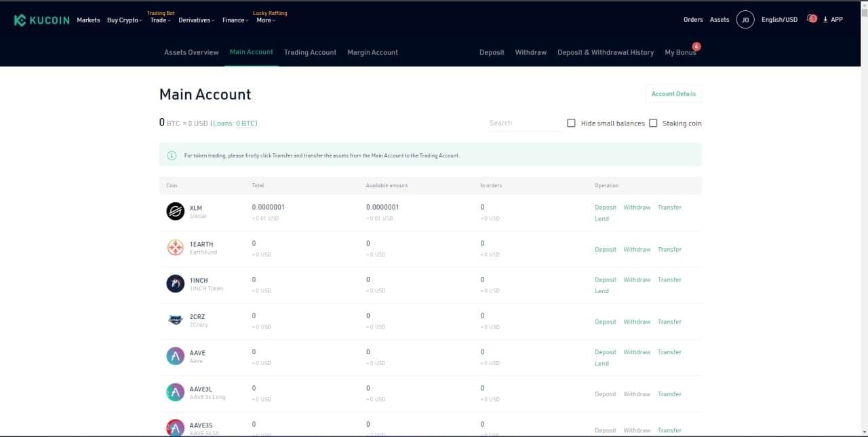This screenshot has width=868, height=437.
Task: Click Transfer for 1EARTH
Action: point(669,250)
